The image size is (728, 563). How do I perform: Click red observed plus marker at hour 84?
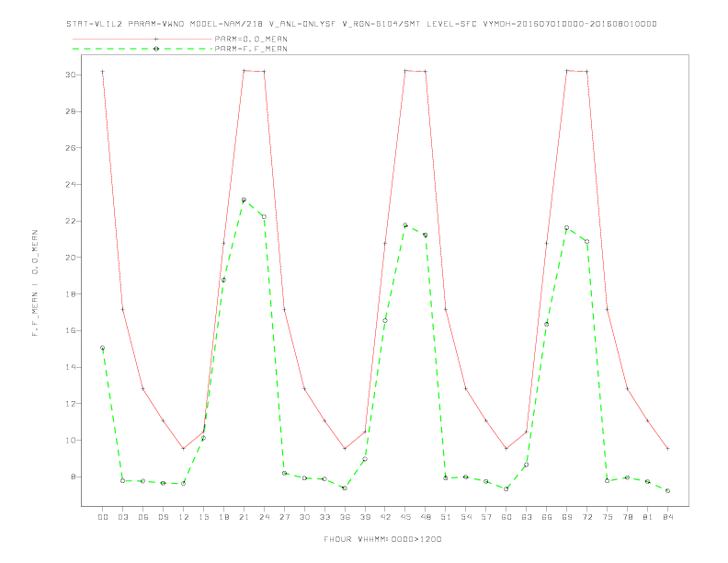(x=667, y=449)
